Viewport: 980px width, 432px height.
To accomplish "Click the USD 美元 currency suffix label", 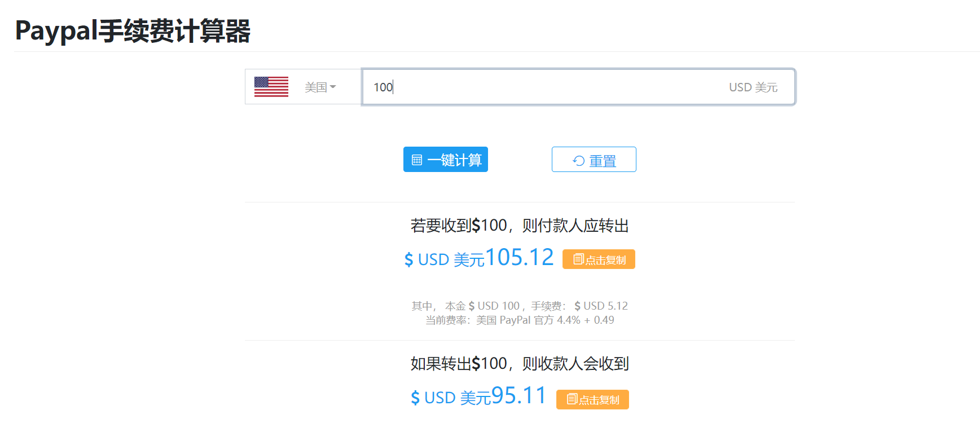I will (x=753, y=87).
